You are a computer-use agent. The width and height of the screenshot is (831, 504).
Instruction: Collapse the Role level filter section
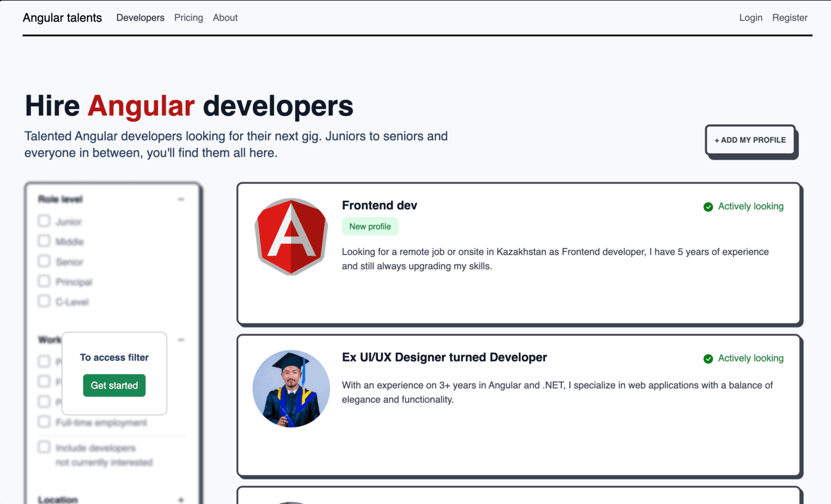[181, 199]
